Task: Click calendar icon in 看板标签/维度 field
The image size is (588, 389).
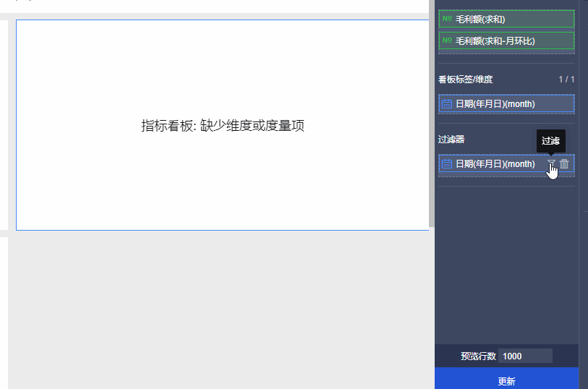Action: tap(447, 104)
